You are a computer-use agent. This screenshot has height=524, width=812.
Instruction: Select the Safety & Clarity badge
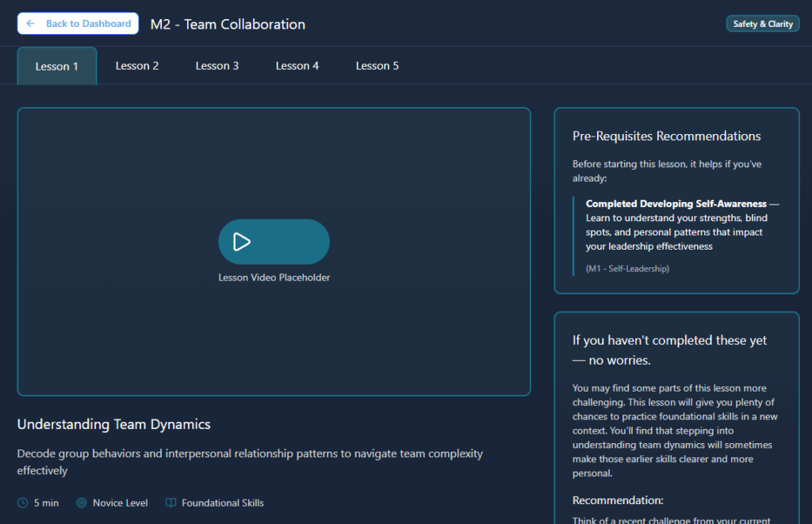click(762, 24)
